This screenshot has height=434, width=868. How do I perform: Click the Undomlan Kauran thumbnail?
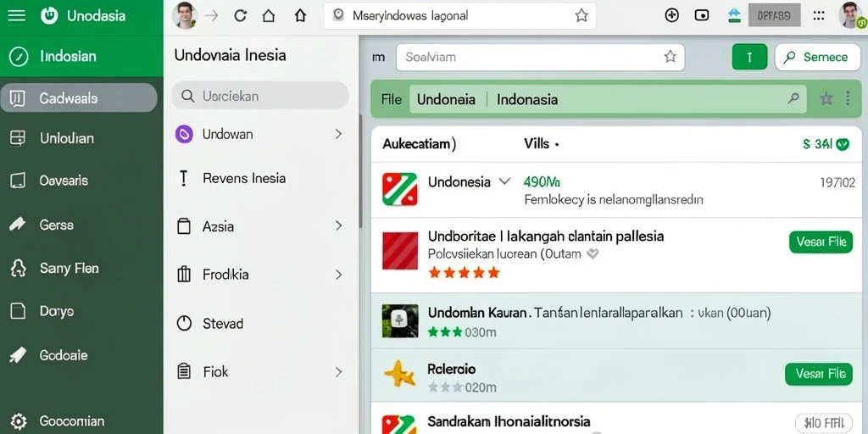[400, 321]
